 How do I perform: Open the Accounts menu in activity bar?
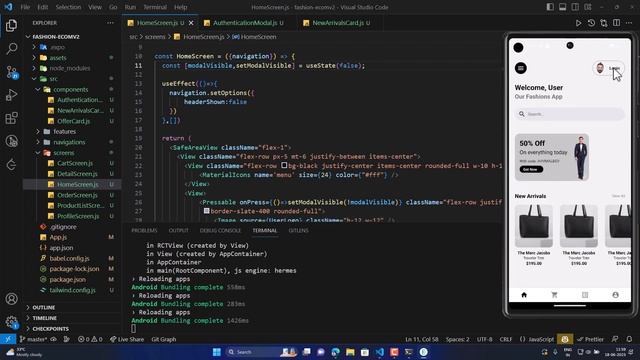tap(11, 299)
